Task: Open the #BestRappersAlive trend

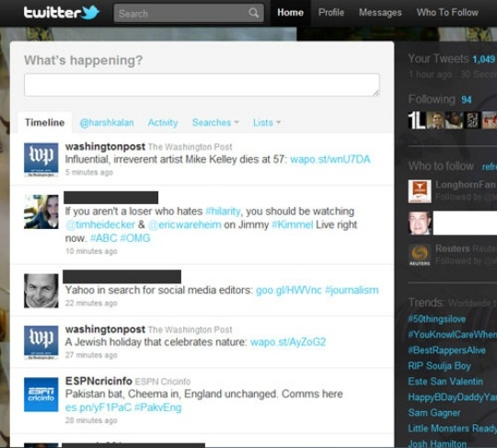Action: (x=447, y=350)
